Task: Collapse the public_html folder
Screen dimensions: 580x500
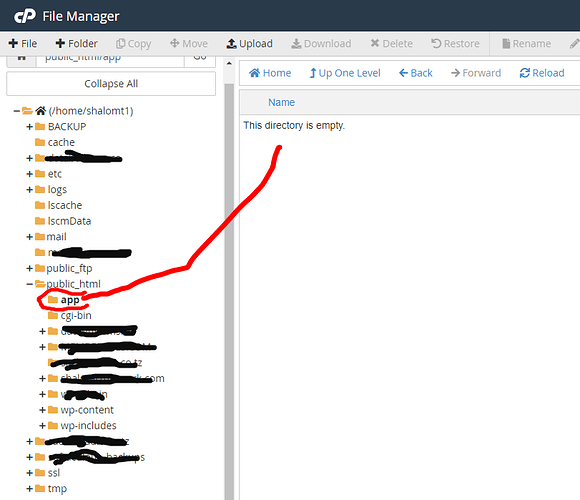Action: pyautogui.click(x=30, y=284)
